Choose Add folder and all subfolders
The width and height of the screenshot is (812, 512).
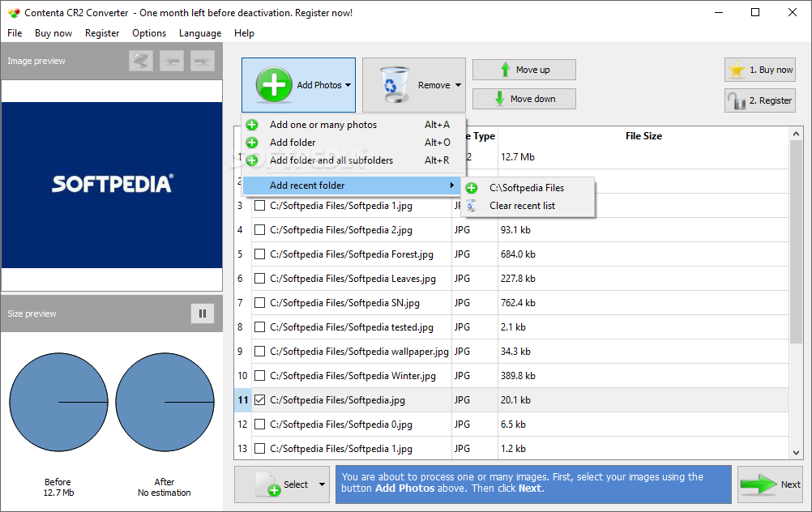(x=352, y=160)
